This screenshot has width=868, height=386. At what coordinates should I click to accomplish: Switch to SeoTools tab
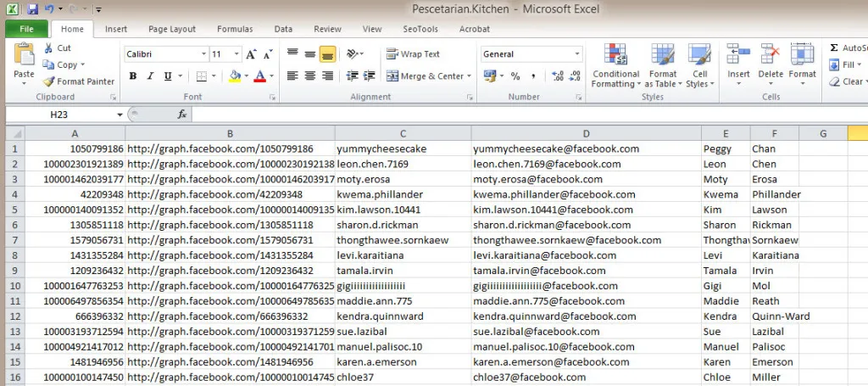point(420,30)
